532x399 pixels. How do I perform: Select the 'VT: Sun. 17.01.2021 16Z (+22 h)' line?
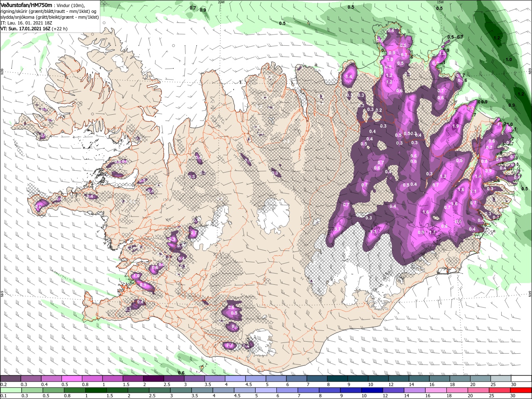tap(34, 29)
